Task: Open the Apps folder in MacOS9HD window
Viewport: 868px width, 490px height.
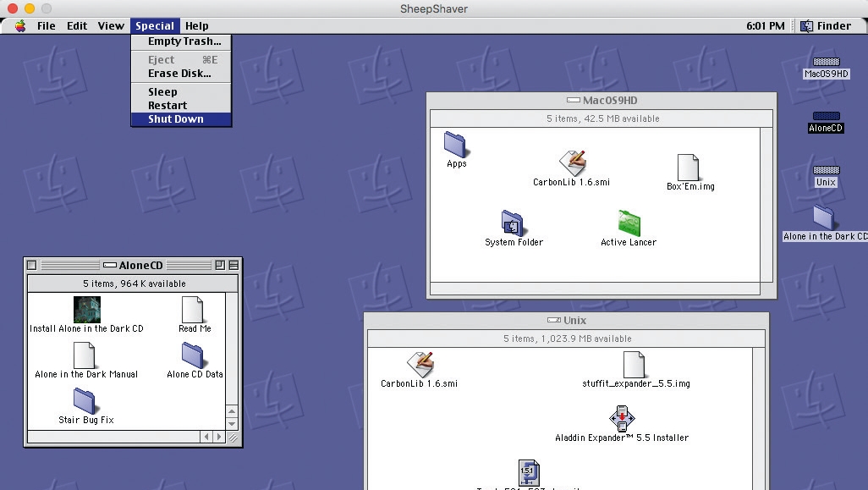Action: (x=455, y=145)
